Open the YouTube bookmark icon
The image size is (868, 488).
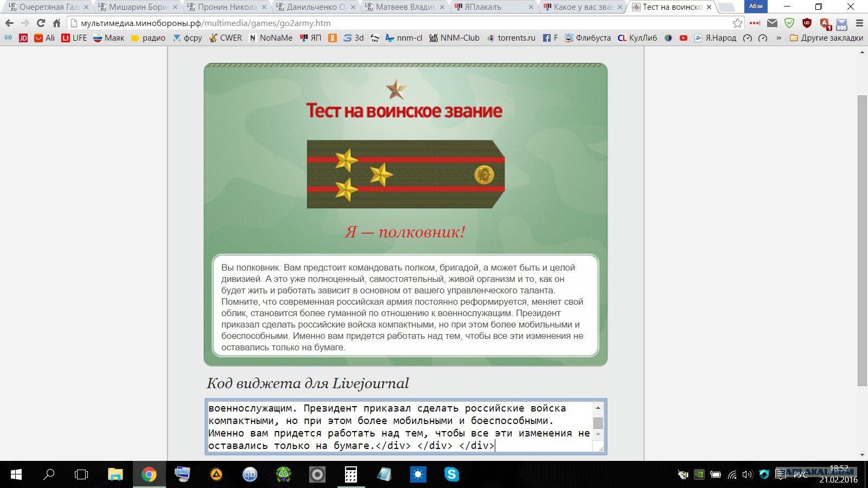(x=684, y=38)
